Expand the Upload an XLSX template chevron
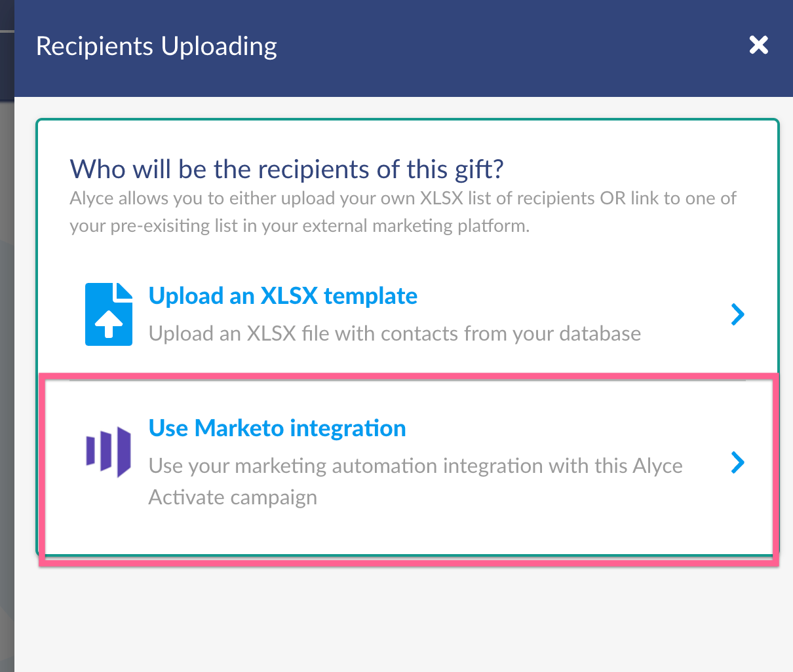The image size is (793, 672). (738, 314)
